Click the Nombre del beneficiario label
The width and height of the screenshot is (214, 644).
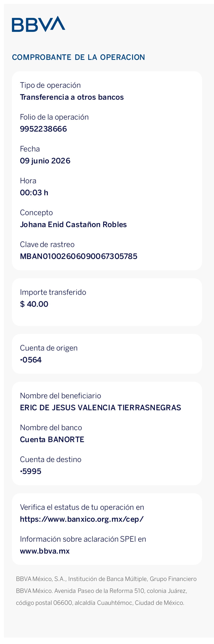point(60,396)
